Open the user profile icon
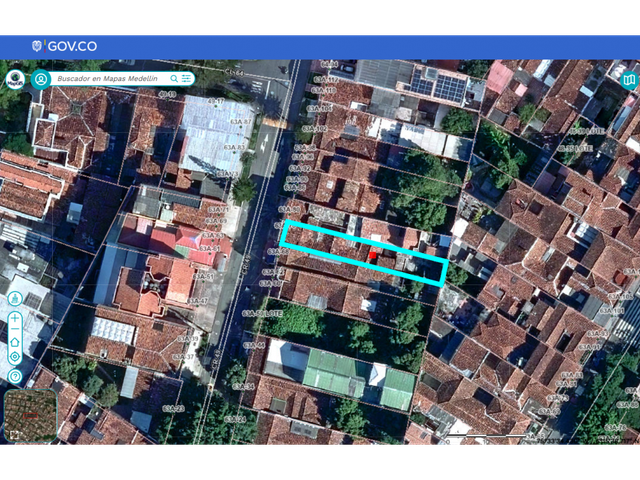The height and width of the screenshot is (480, 640). pos(41,79)
